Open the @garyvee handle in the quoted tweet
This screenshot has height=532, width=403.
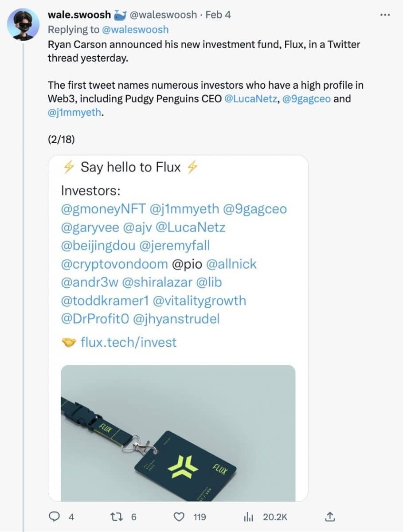coord(90,227)
